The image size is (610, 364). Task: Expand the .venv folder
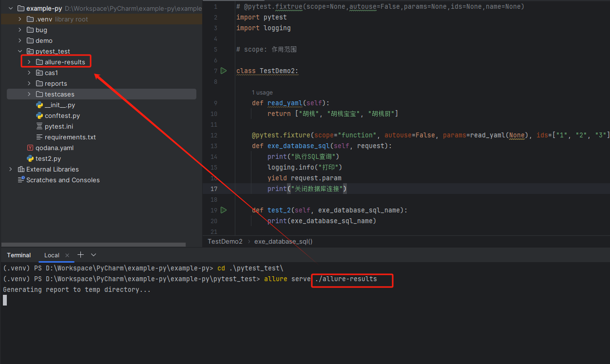(20, 19)
